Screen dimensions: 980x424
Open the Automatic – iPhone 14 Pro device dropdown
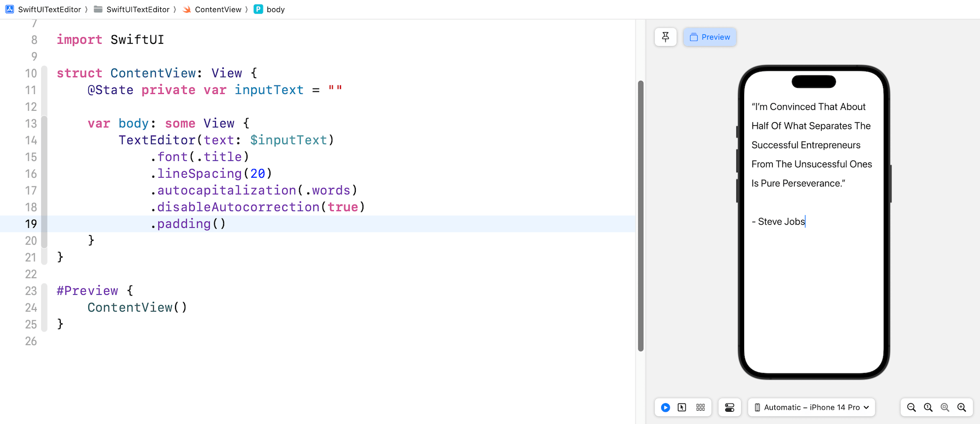coord(812,407)
